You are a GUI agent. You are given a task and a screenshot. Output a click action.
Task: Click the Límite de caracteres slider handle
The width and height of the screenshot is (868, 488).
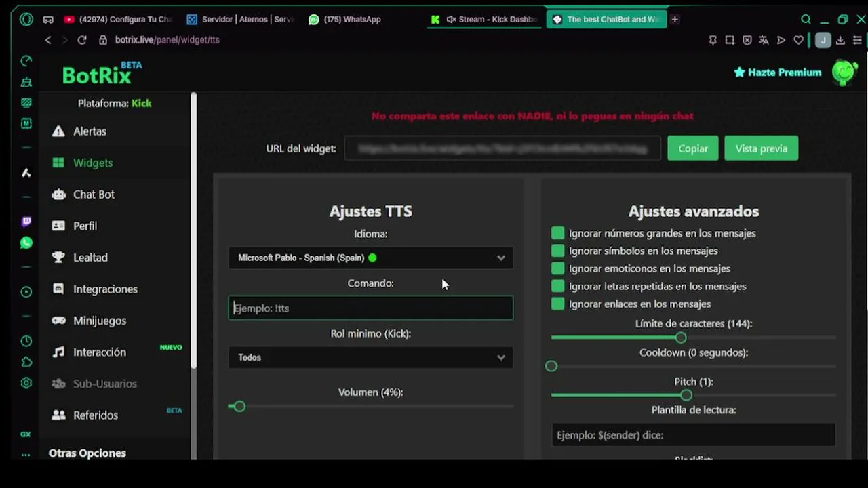click(681, 338)
